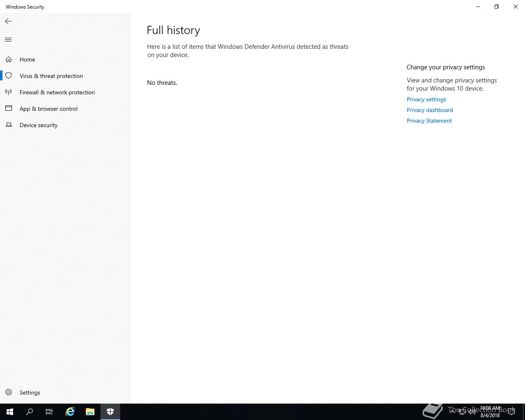Click the 'Full history' heading
The height and width of the screenshot is (420, 525).
click(173, 30)
